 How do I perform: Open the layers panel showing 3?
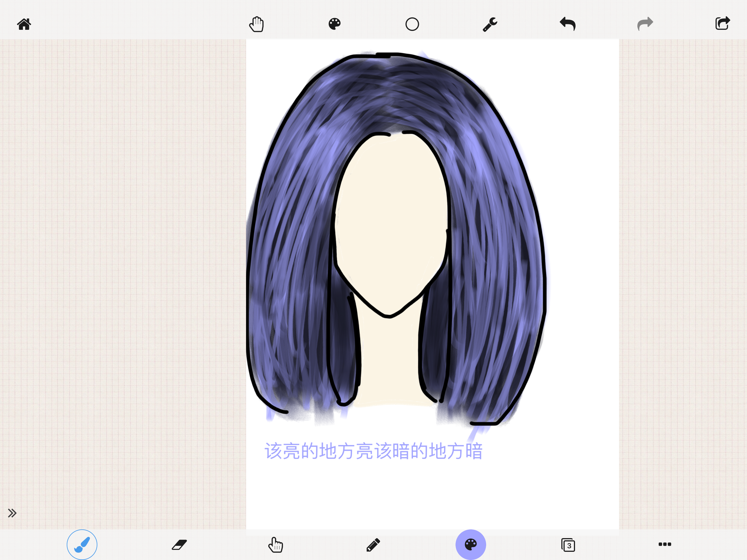pyautogui.click(x=568, y=545)
